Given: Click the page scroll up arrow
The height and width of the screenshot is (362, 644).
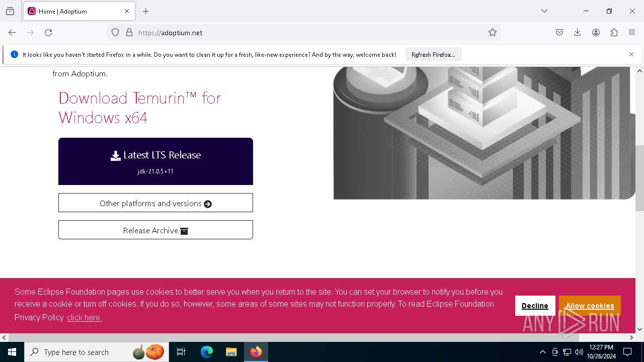Looking at the screenshot, I should [x=639, y=71].
